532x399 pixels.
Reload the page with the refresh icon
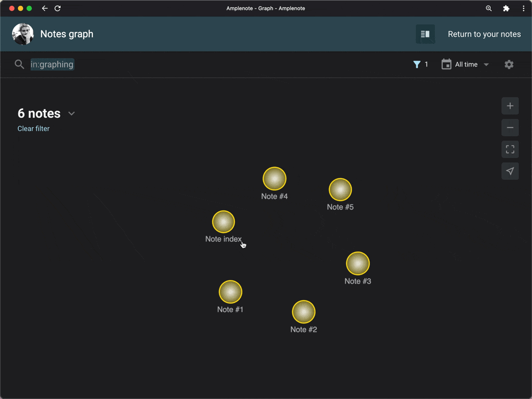[58, 8]
